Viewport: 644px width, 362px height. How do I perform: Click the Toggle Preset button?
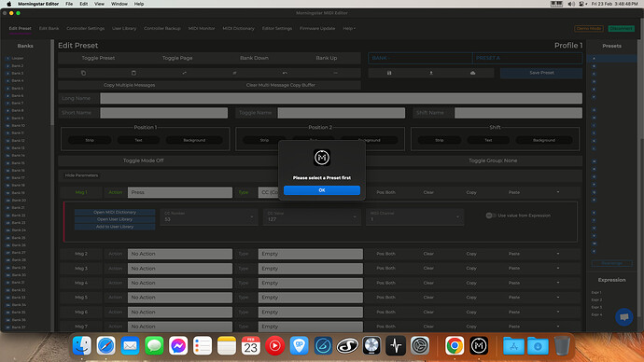(98, 58)
